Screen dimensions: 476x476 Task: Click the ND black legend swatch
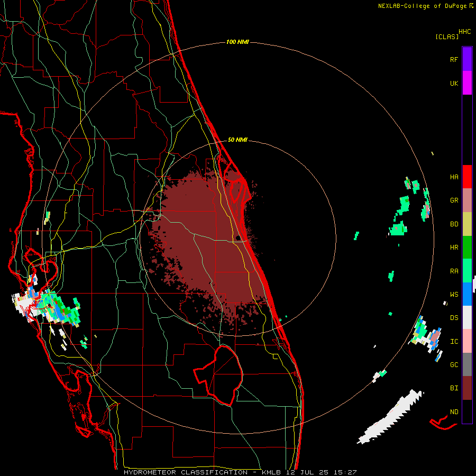(x=467, y=411)
